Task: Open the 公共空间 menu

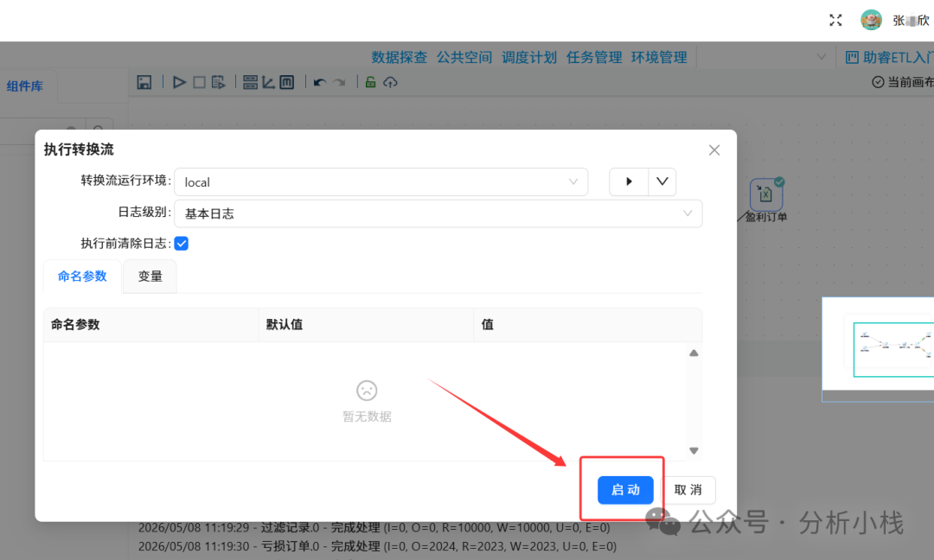Action: 464,57
